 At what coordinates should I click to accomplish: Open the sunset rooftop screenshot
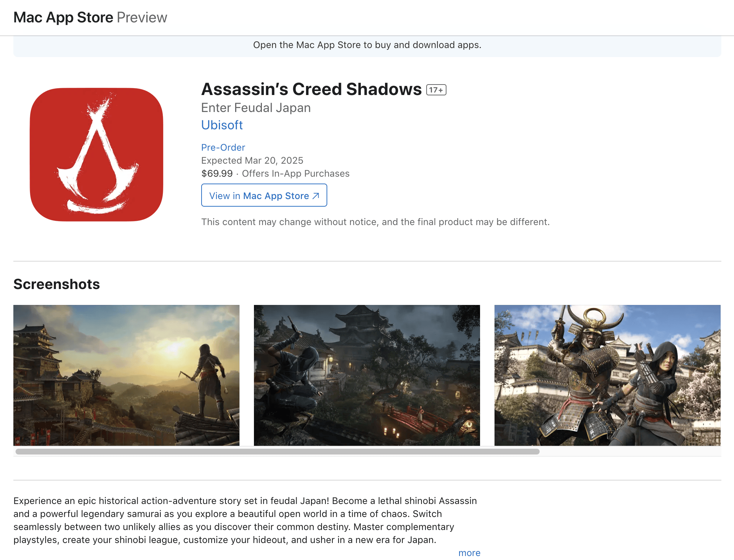pos(126,375)
